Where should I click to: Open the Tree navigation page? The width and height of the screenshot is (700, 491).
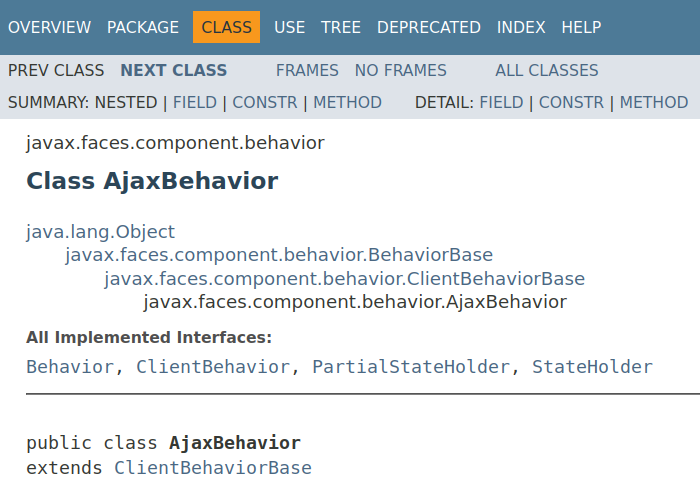[x=341, y=27]
